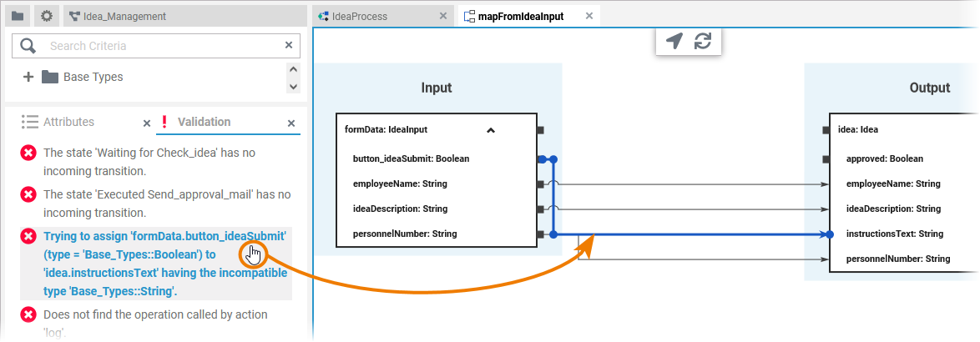Image resolution: width=980 pixels, height=342 pixels.
Task: Select ideaDescription: String in Output
Action: [893, 209]
